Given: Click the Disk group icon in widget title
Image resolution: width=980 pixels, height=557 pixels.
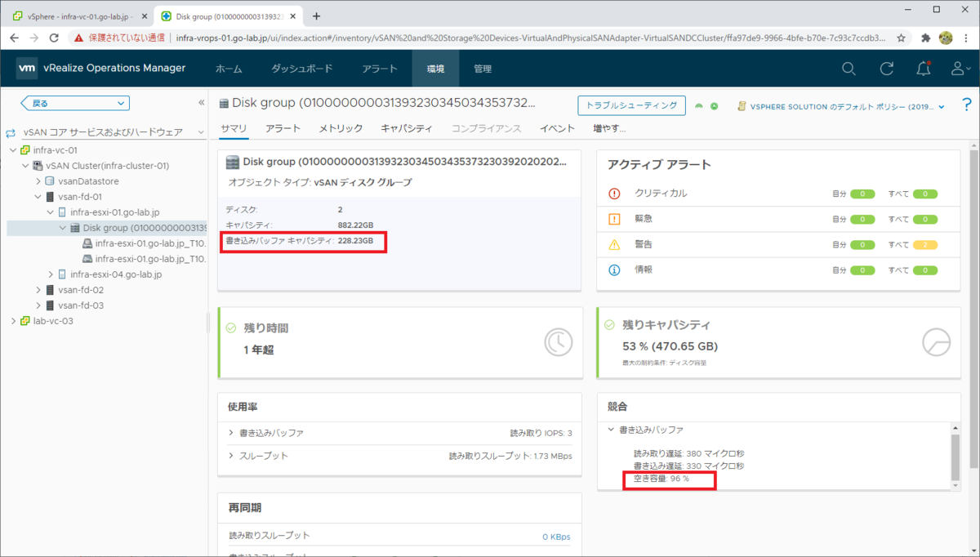Looking at the screenshot, I should pyautogui.click(x=233, y=162).
